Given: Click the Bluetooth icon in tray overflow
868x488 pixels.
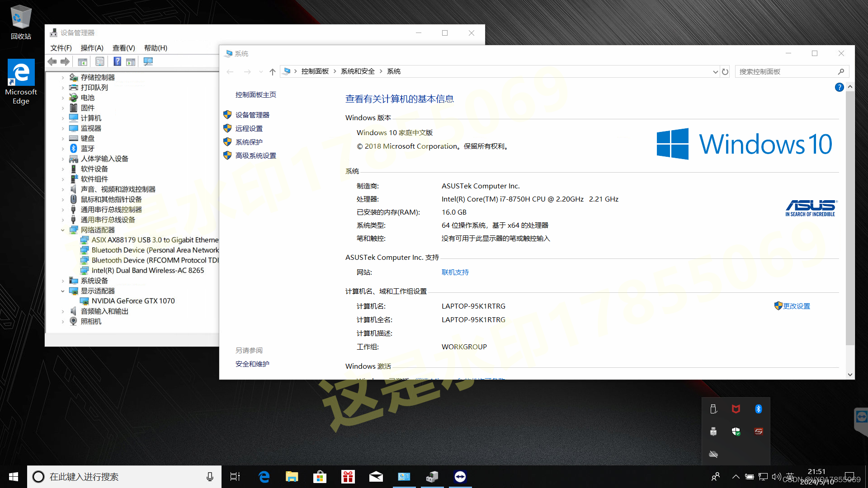Looking at the screenshot, I should point(759,409).
